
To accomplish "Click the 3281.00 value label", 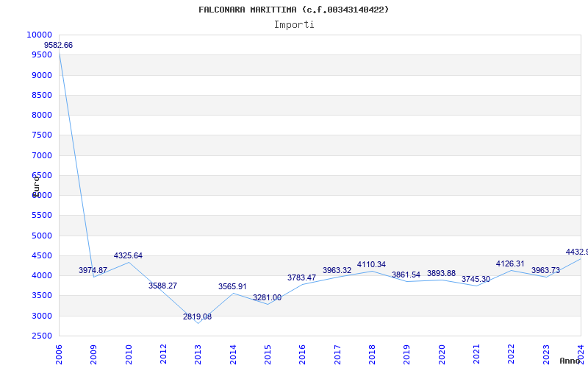I will [x=267, y=298].
